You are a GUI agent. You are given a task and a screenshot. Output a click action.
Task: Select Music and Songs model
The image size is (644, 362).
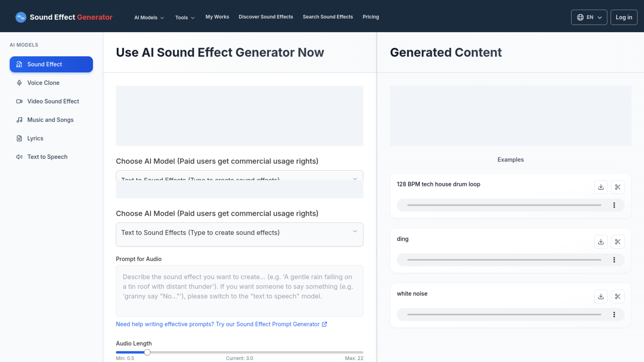[x=50, y=120]
